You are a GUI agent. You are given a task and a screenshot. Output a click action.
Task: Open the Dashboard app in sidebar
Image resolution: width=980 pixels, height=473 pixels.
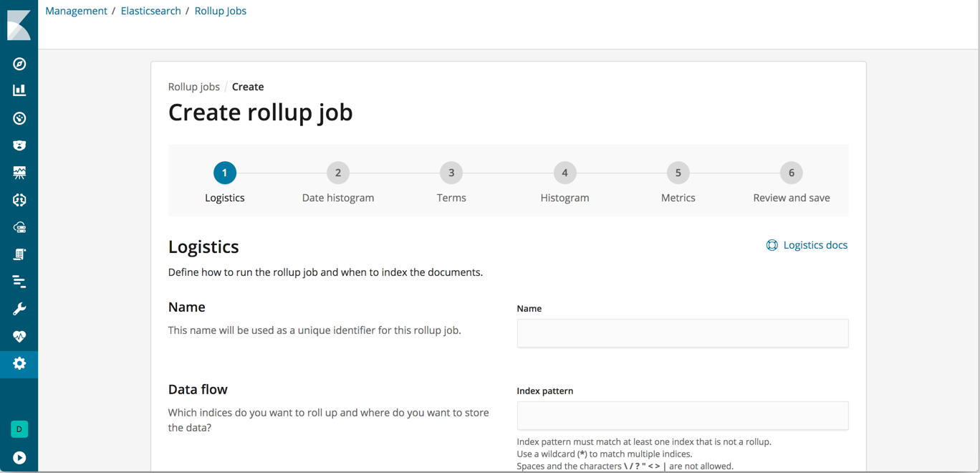coord(19,118)
